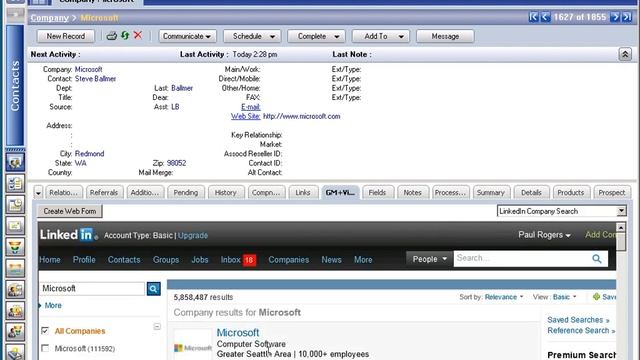
Task: Open the Schedule dropdown
Action: point(252,36)
